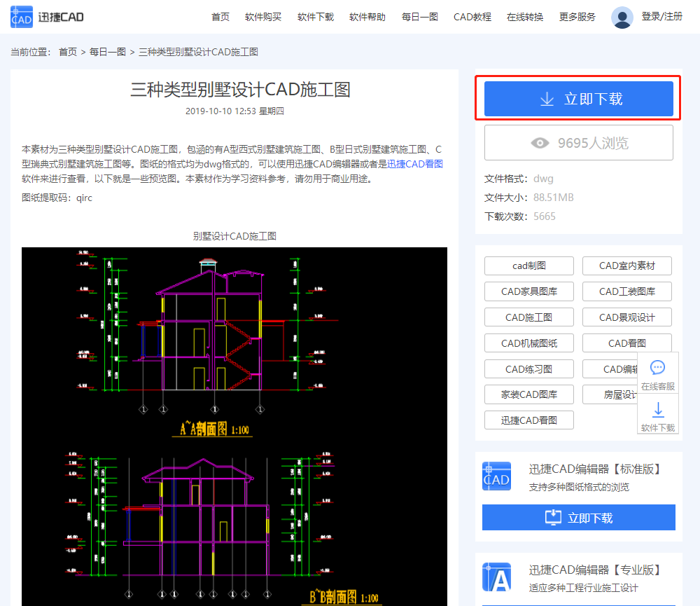This screenshot has height=606, width=700.
Task: Open the 更多服务 dropdown menu
Action: pos(577,18)
